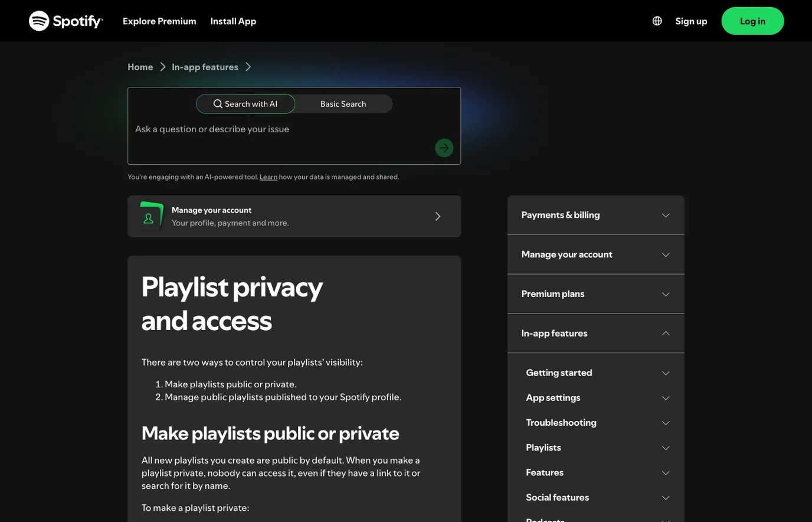Submit the AI question with green arrow

(x=444, y=148)
